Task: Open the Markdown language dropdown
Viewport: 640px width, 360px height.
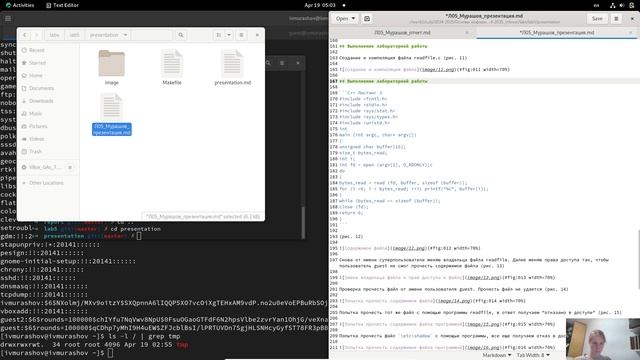Action: coord(497,356)
